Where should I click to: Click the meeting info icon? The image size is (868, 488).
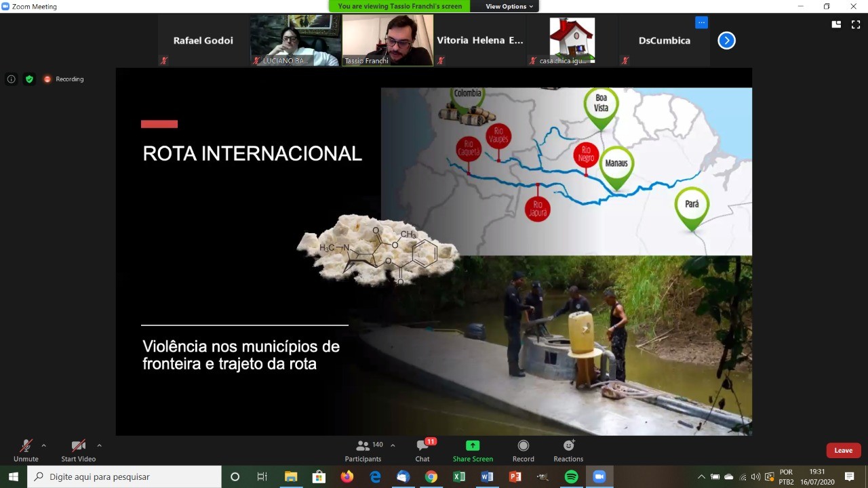[12, 79]
